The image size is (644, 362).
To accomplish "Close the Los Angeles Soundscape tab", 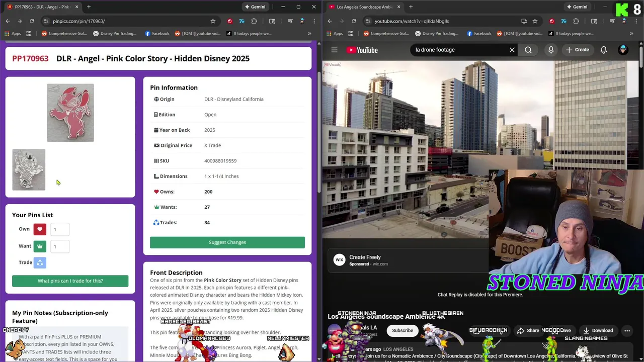I will [398, 7].
